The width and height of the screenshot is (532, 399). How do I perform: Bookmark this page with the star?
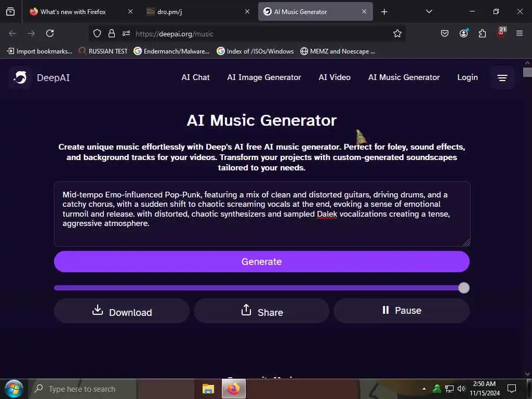pos(397,33)
